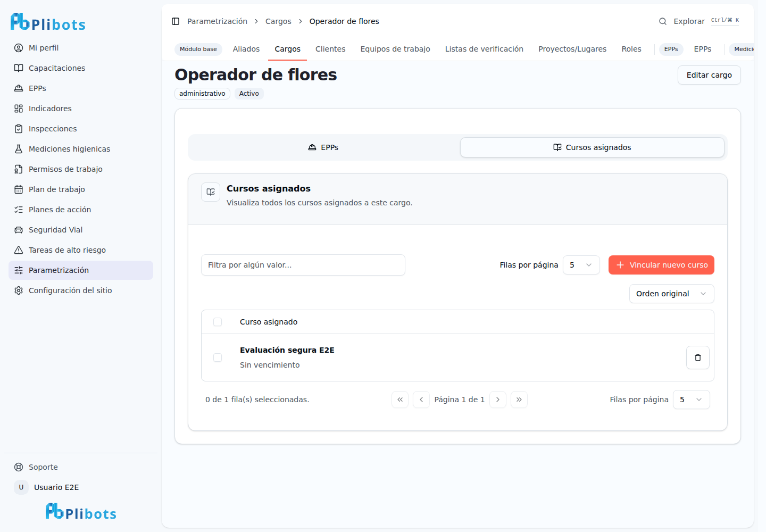Click the search magnifier icon
Viewport: 766px width, 532px height.
[663, 21]
